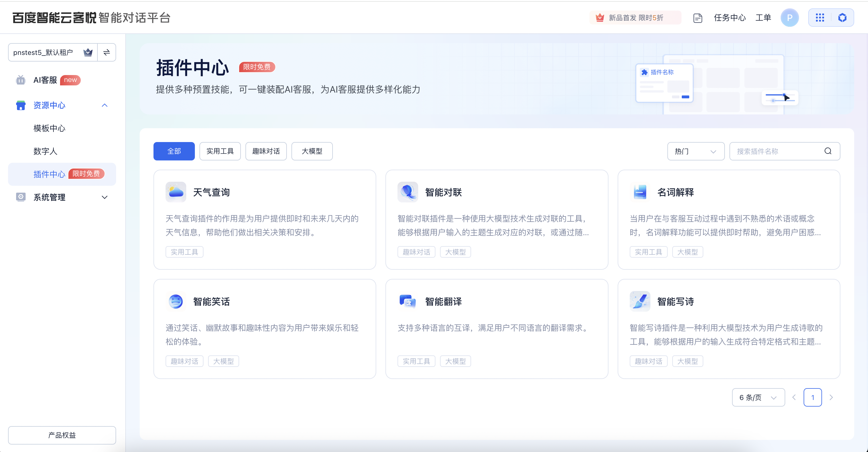Click the 智能笑话 smiley icon
Viewport: 868px width, 452px height.
click(176, 301)
